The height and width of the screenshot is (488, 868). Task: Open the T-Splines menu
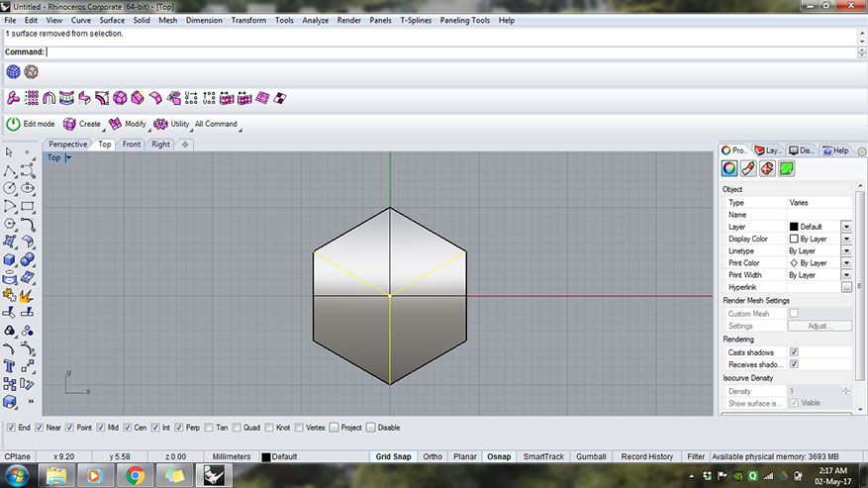pyautogui.click(x=416, y=20)
